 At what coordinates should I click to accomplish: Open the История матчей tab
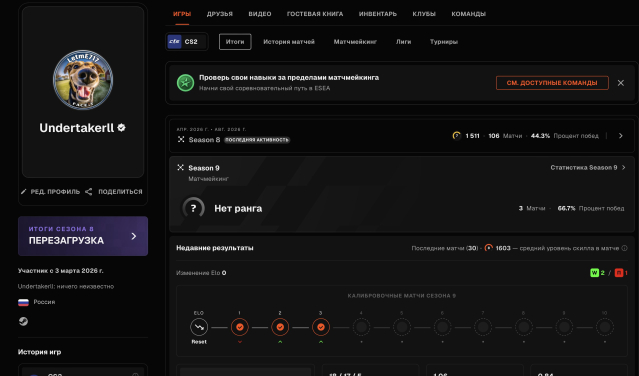tap(289, 42)
